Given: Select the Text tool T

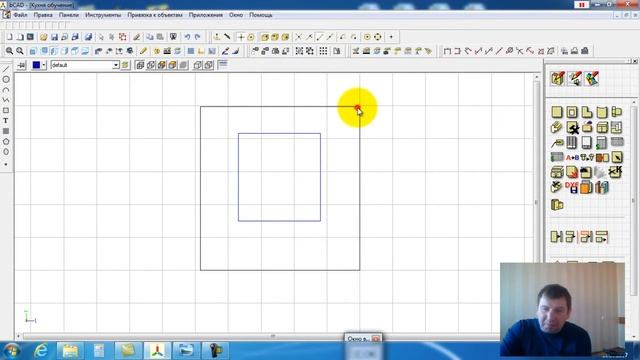Looking at the screenshot, I should click(6, 121).
